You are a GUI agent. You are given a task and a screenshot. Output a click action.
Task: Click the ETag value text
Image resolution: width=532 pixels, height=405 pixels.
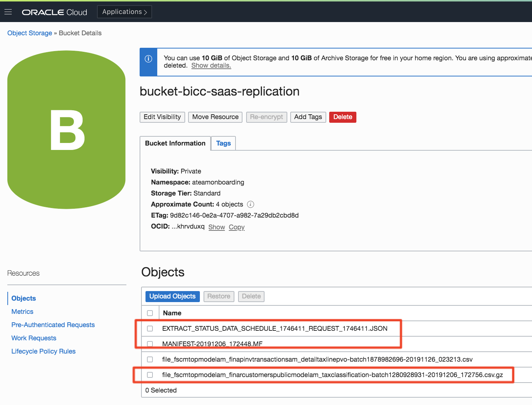pyautogui.click(x=234, y=215)
